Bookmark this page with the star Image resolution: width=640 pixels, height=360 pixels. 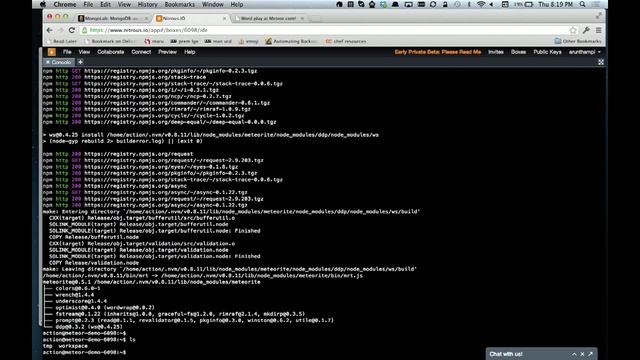(573, 30)
